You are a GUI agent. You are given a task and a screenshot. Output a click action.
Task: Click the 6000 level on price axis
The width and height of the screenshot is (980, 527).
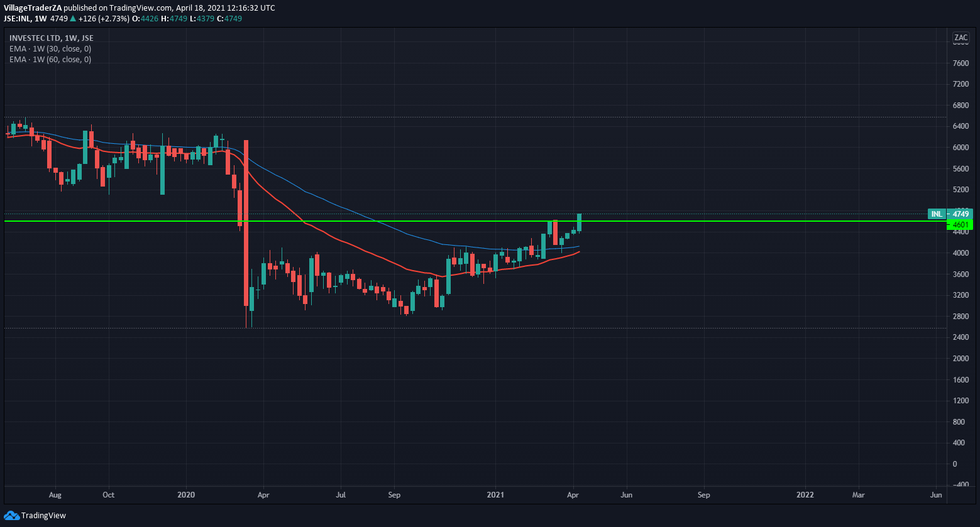click(960, 148)
